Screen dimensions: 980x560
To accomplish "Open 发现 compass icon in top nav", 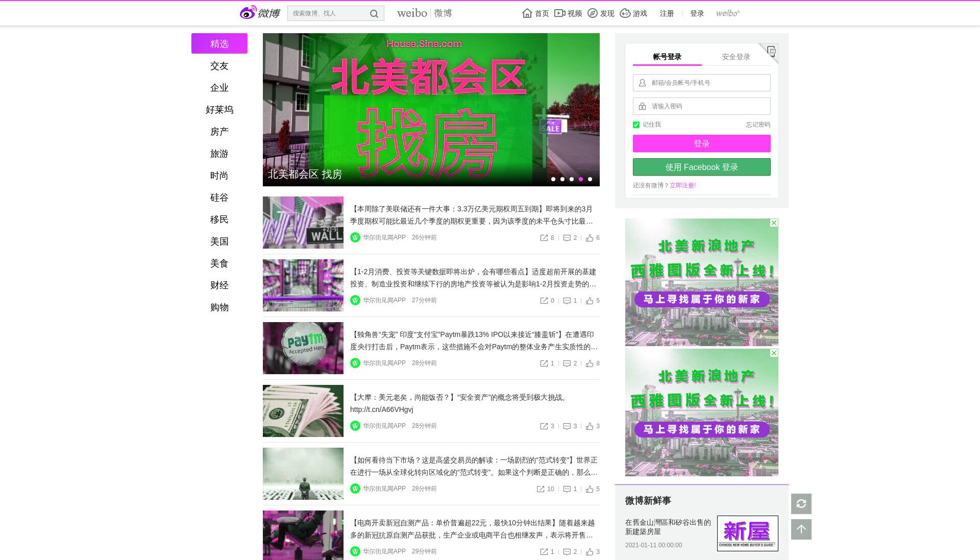I will [x=593, y=13].
